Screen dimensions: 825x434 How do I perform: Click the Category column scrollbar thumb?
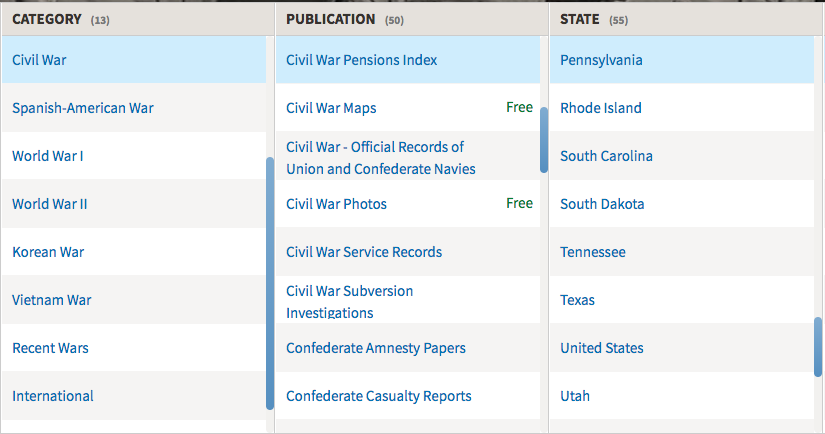click(x=270, y=283)
